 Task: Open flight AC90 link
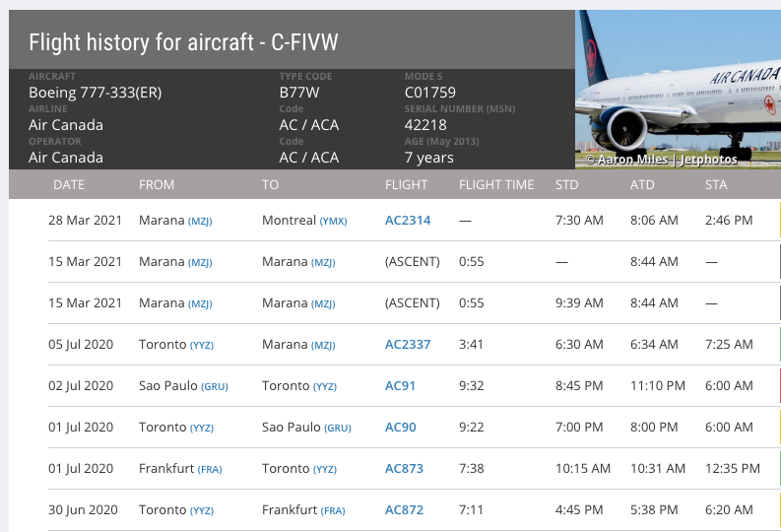pyautogui.click(x=400, y=428)
